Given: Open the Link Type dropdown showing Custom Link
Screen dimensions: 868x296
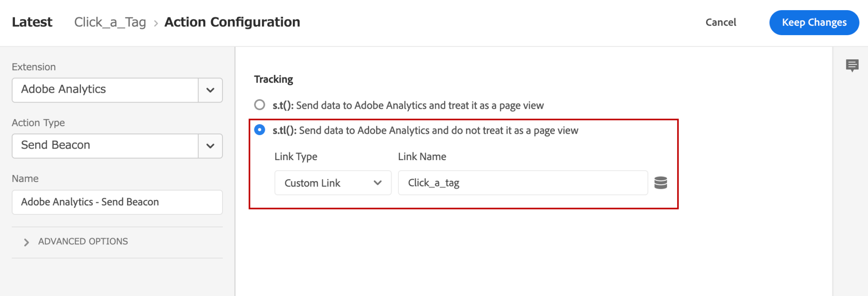Looking at the screenshot, I should tap(333, 183).
